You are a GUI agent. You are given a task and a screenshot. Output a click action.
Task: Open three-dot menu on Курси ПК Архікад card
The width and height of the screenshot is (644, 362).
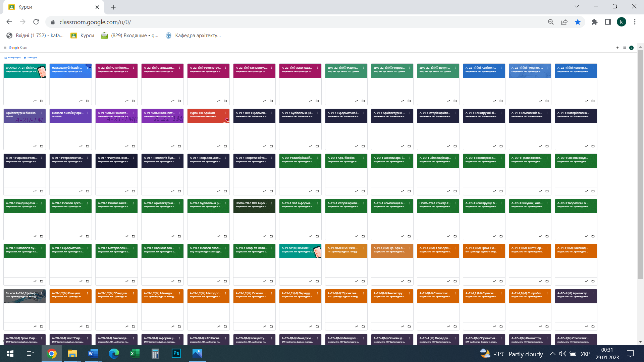pos(225,113)
